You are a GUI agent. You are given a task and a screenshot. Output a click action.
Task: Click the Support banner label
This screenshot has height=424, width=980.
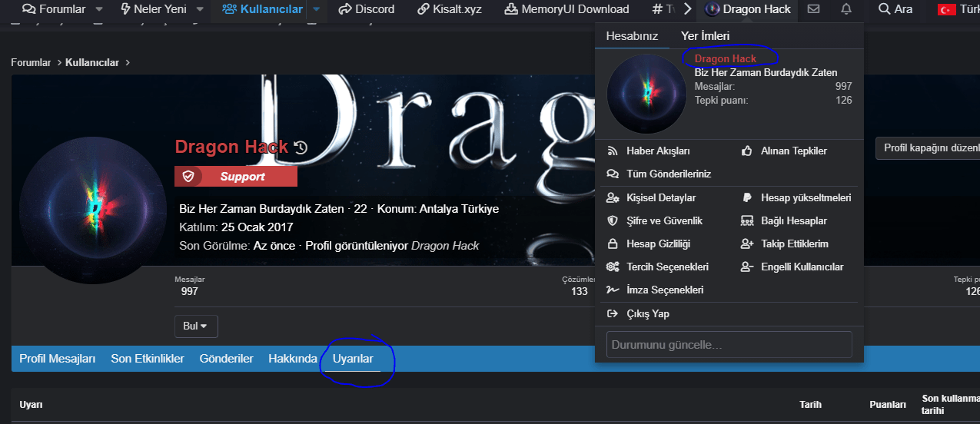click(242, 177)
